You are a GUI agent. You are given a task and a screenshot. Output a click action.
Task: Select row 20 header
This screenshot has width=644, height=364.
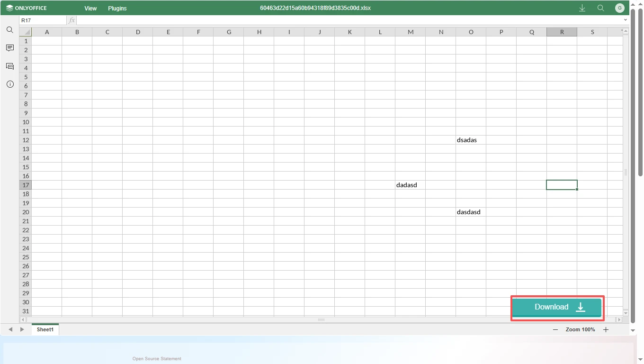pyautogui.click(x=26, y=212)
